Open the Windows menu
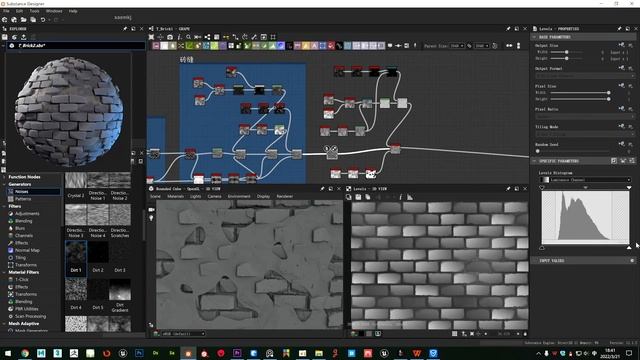Screen dimensions: 640x360 tap(54, 11)
